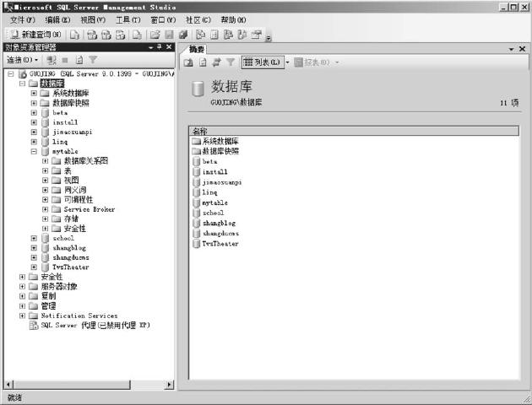Click 系统数据库 folder in summary list

click(x=220, y=141)
